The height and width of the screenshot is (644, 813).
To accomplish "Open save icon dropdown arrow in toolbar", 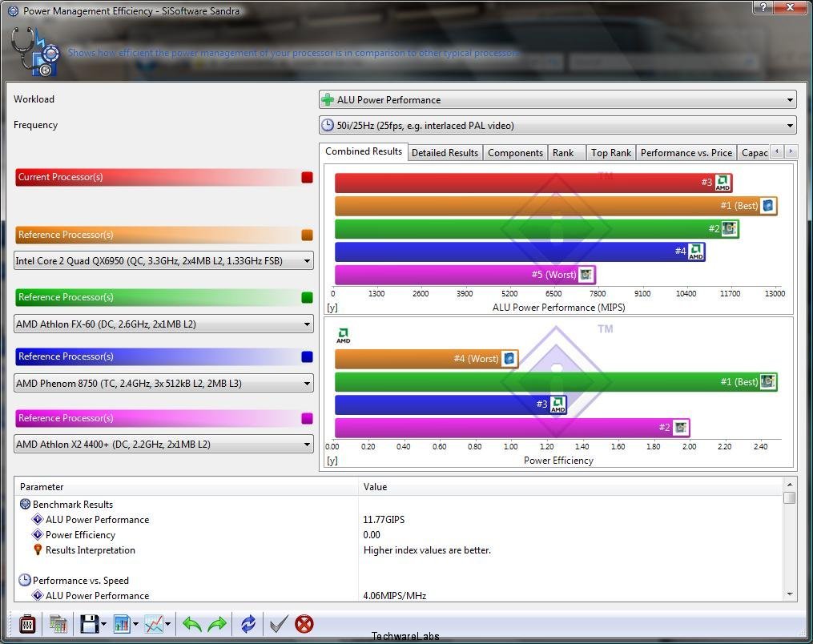I will pyautogui.click(x=103, y=624).
